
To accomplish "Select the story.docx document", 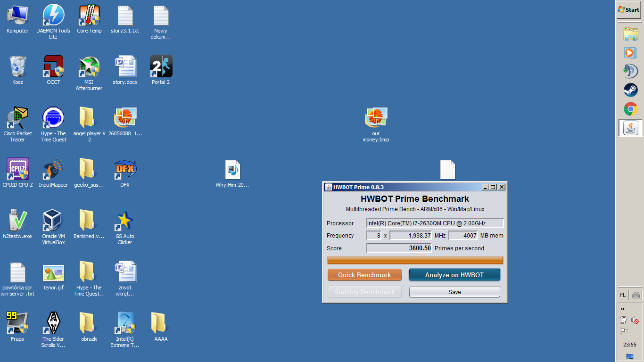I will pos(125,71).
